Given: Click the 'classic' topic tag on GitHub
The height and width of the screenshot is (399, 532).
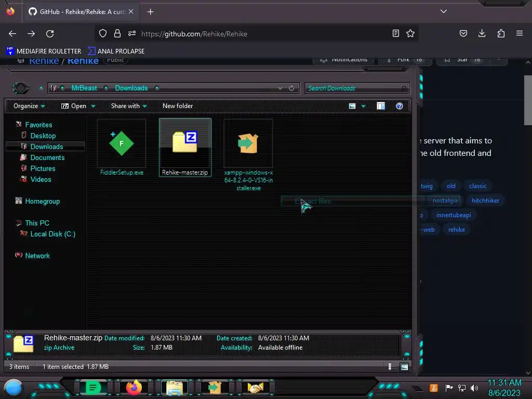Looking at the screenshot, I should (x=478, y=186).
